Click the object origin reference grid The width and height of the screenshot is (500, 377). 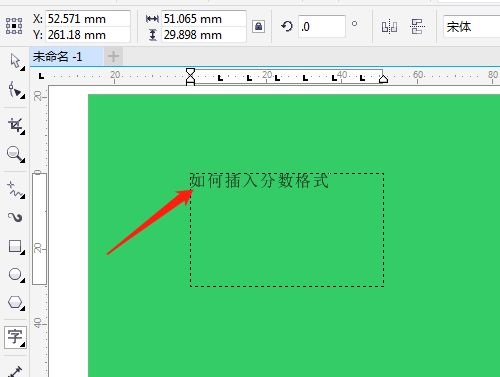[14, 26]
